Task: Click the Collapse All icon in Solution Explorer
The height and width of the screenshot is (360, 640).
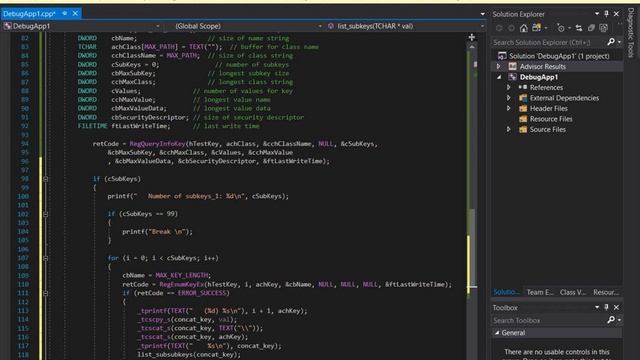Action: pos(591,28)
